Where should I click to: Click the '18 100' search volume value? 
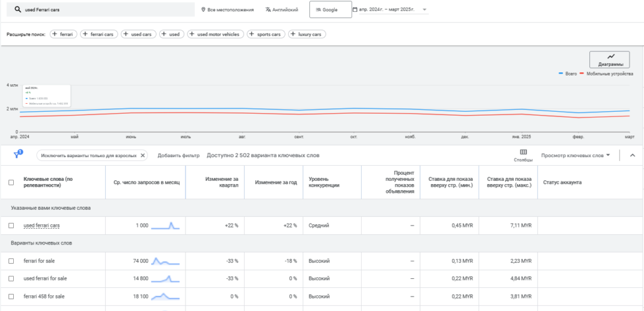(140, 296)
